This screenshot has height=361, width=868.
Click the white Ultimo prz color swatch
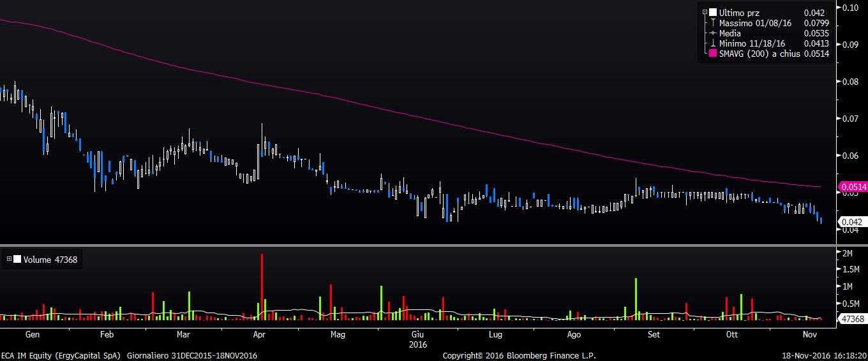[713, 13]
